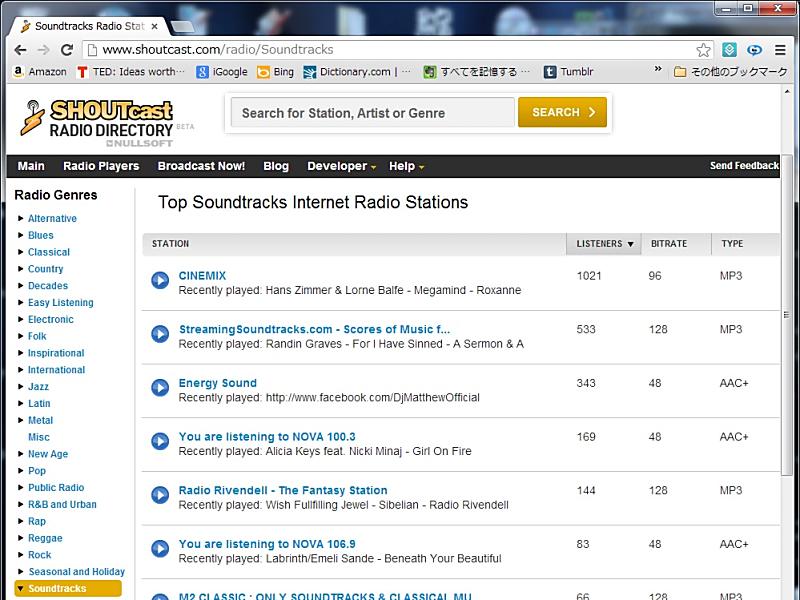Viewport: 800px width, 600px height.
Task: Open the Blog menu item
Action: 276,166
